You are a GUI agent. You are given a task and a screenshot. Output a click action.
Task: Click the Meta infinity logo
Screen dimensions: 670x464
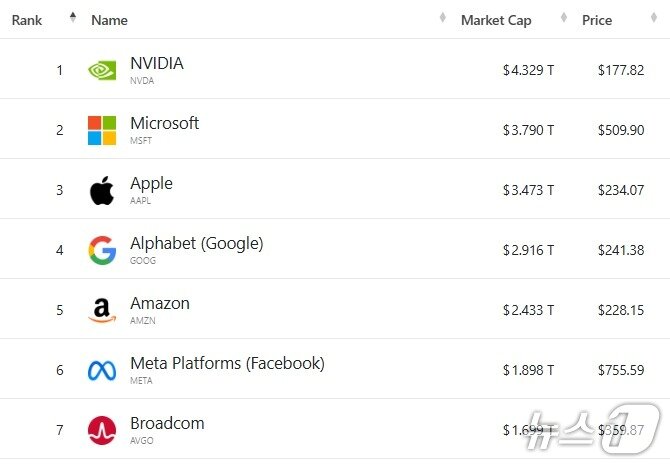(102, 371)
